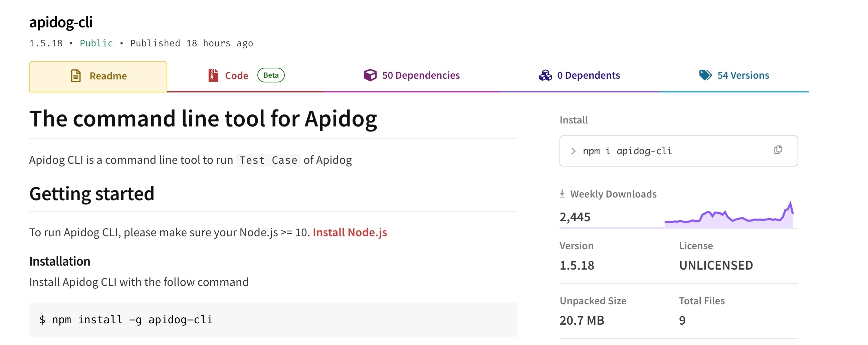Image resolution: width=868 pixels, height=345 pixels.
Task: Click the 20.7 MB unpacked size value
Action: click(x=582, y=320)
